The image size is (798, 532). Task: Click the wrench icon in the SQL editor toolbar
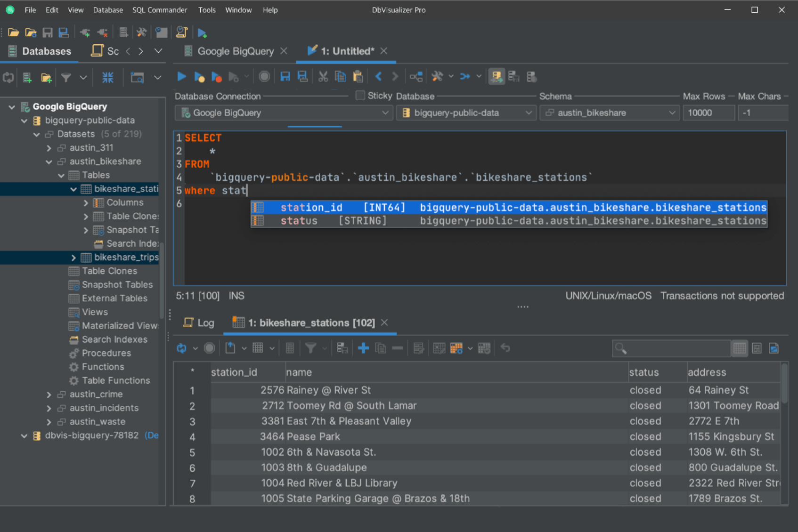(437, 76)
